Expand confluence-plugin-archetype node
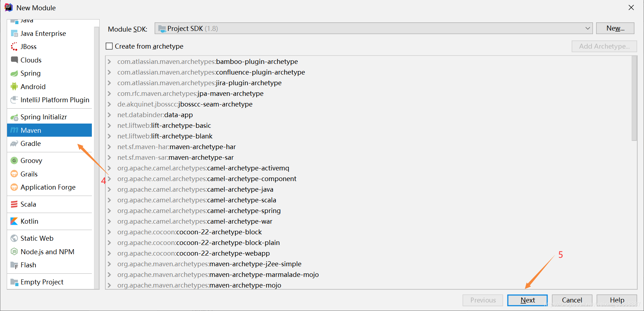The width and height of the screenshot is (644, 311). [x=110, y=72]
